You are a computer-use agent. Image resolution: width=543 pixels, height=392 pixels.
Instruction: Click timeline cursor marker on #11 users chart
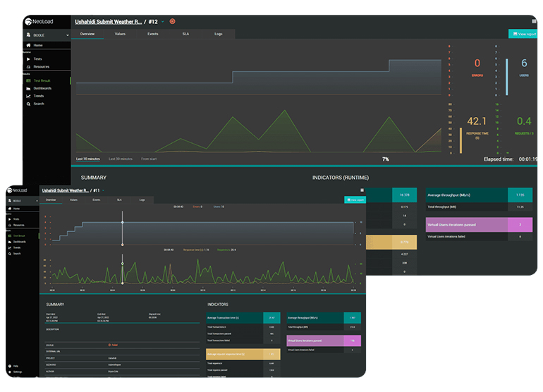(122, 223)
